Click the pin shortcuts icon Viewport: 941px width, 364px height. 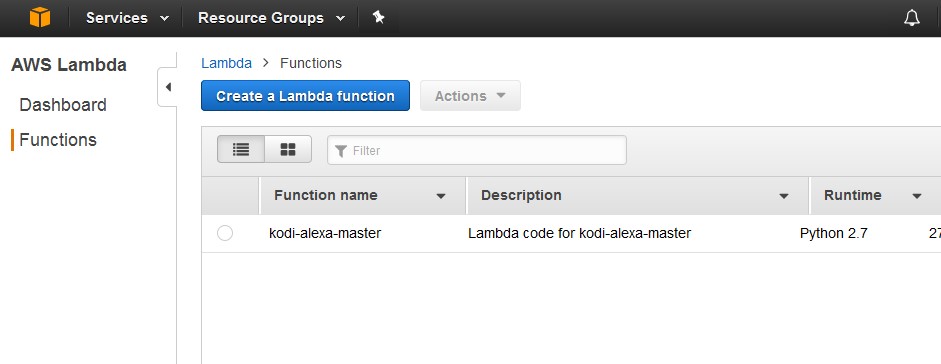378,17
